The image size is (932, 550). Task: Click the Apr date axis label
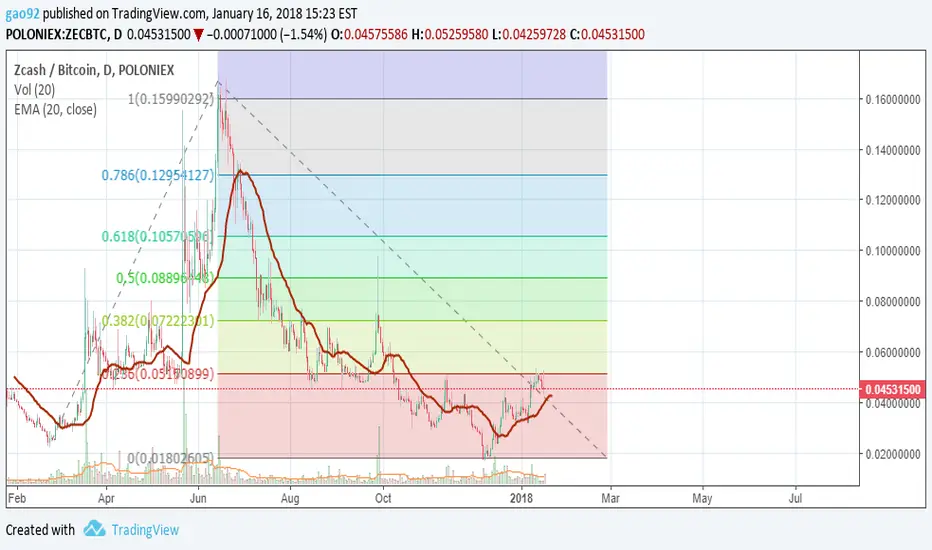tap(106, 498)
